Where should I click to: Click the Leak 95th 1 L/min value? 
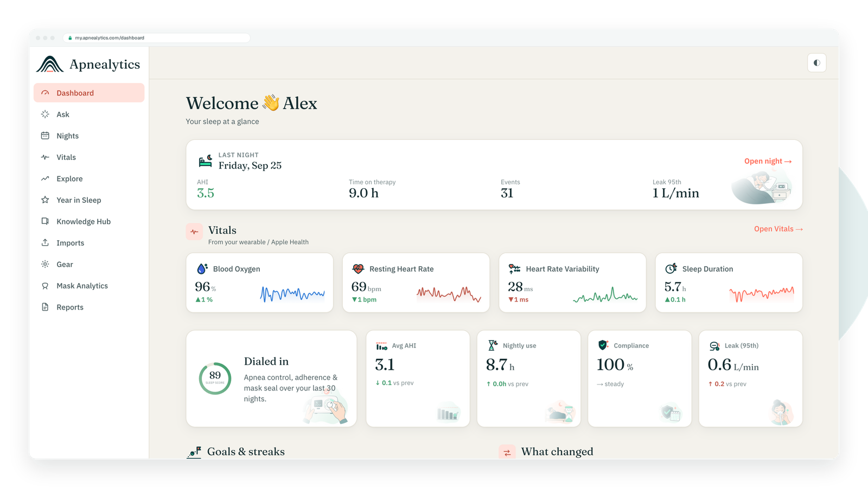(675, 193)
